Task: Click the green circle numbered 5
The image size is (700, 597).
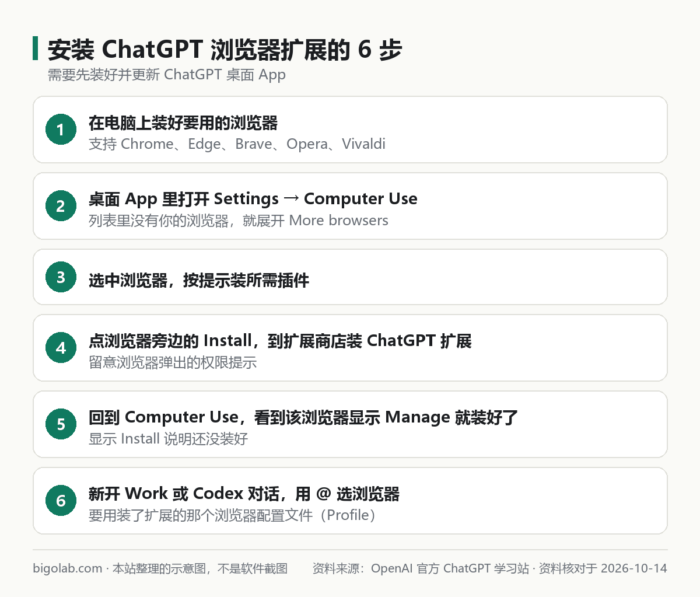Action: (x=61, y=424)
